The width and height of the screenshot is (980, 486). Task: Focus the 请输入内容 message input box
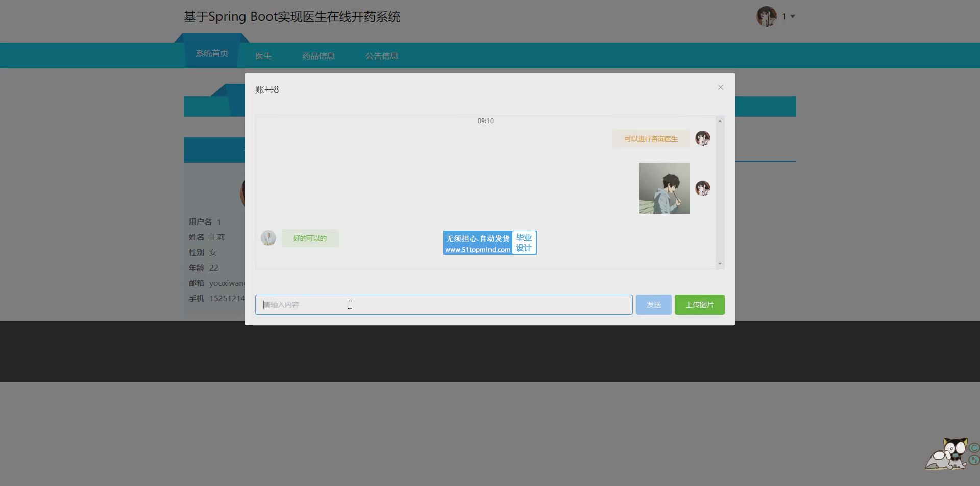point(444,305)
